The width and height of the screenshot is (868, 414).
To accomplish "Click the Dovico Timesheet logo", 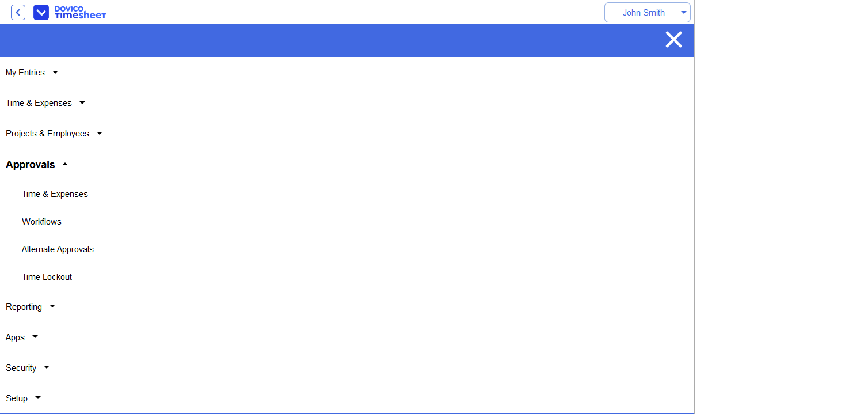I will [70, 12].
